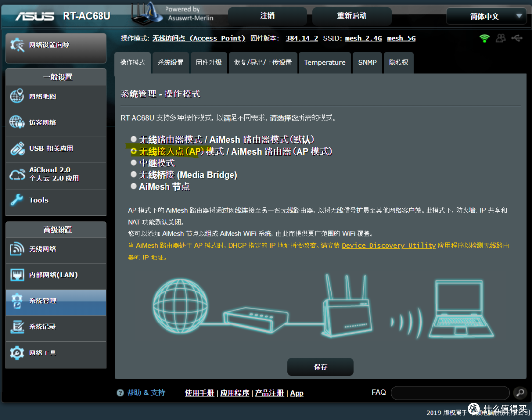Open the 无线访问点 (Access Point) link
Screen dimensions: 532x420
(199, 38)
